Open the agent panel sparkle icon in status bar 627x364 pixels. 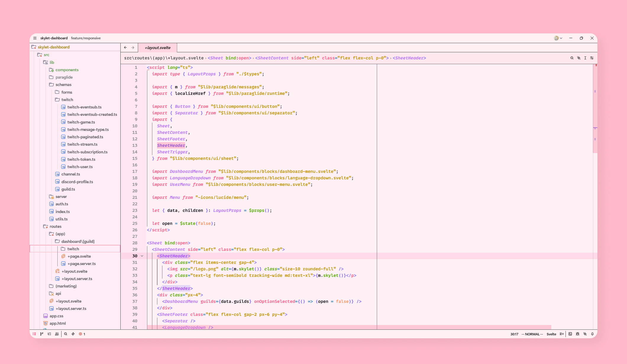pyautogui.click(x=585, y=334)
